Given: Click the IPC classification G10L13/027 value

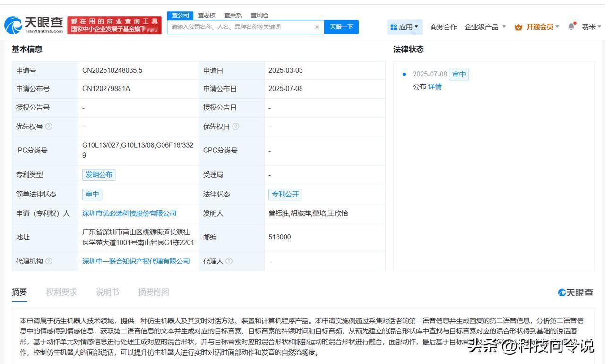Looking at the screenshot, I should pyautogui.click(x=138, y=150).
